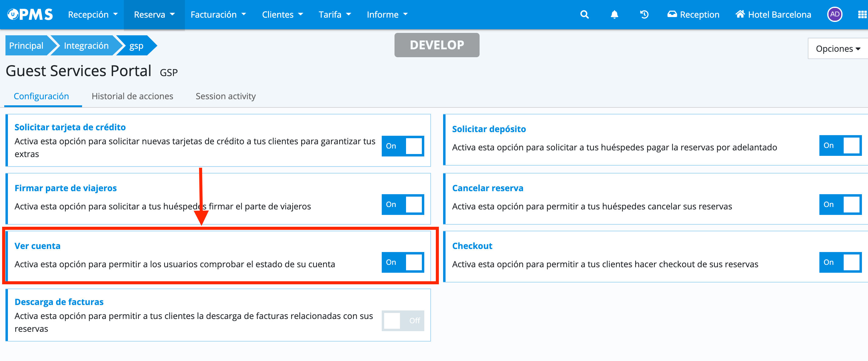This screenshot has width=868, height=361.
Task: Click the Reception inbox icon
Action: click(x=672, y=15)
